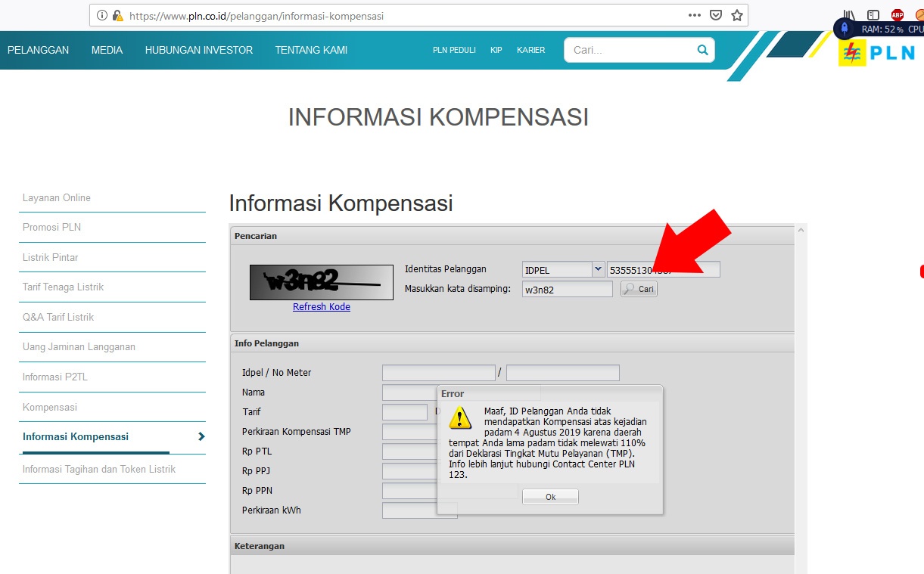924x574 pixels.
Task: Click the Identitas Pelanggan label
Action: coord(446,268)
